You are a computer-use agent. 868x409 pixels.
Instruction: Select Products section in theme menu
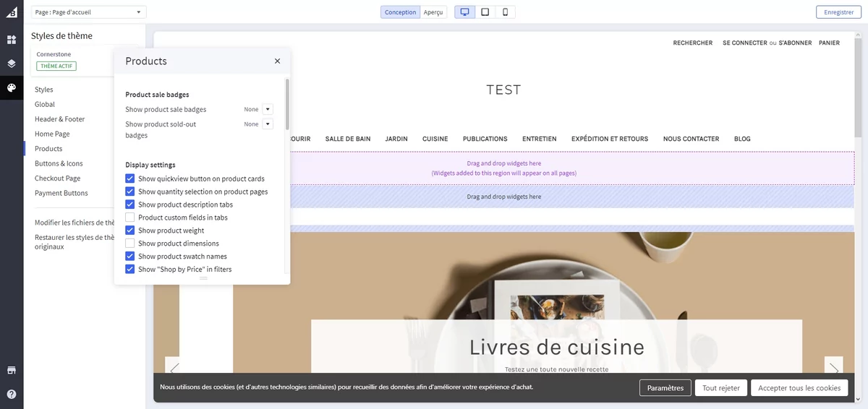pyautogui.click(x=48, y=149)
